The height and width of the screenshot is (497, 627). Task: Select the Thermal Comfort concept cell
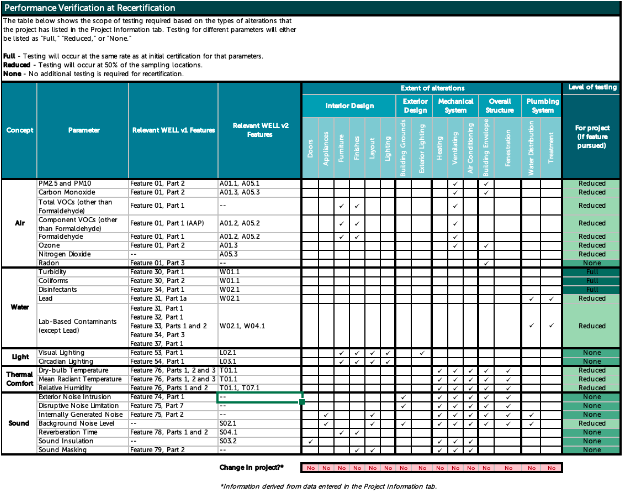point(19,379)
